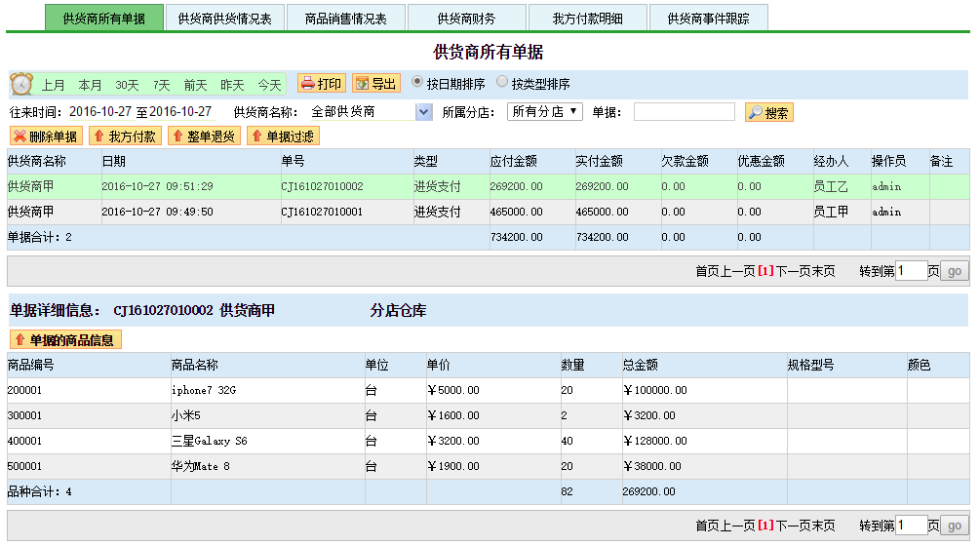This screenshot has height=546, width=980.
Task: Click the 删除单据 delete button
Action: point(46,136)
